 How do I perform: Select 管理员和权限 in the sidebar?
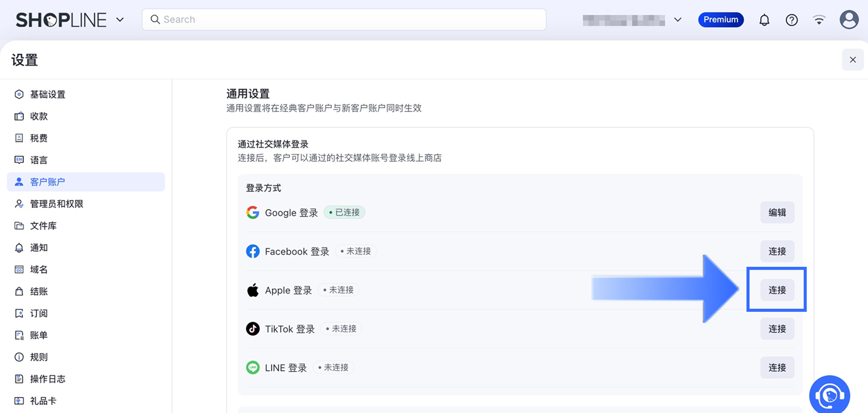(56, 204)
